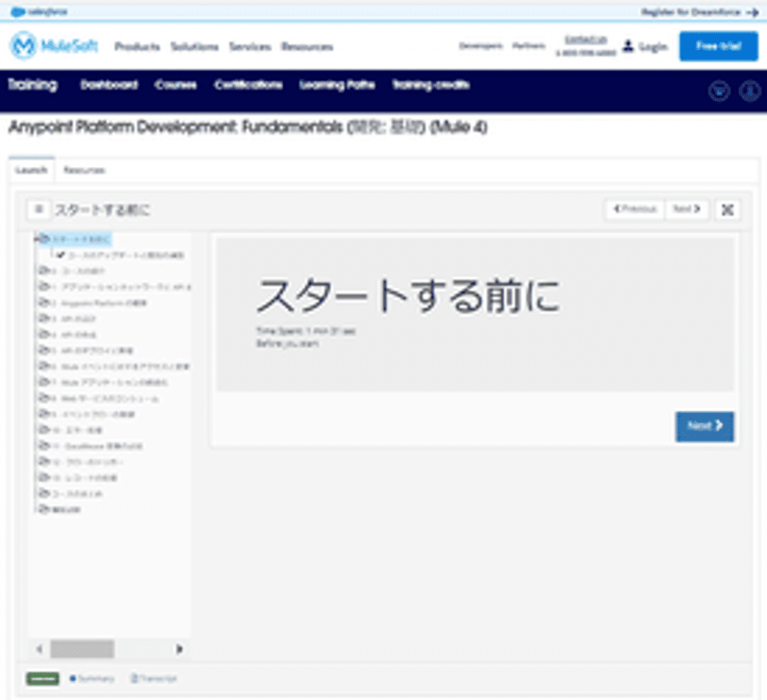Click the Transcript document icon
Image resolution: width=767 pixels, height=700 pixels.
[135, 679]
